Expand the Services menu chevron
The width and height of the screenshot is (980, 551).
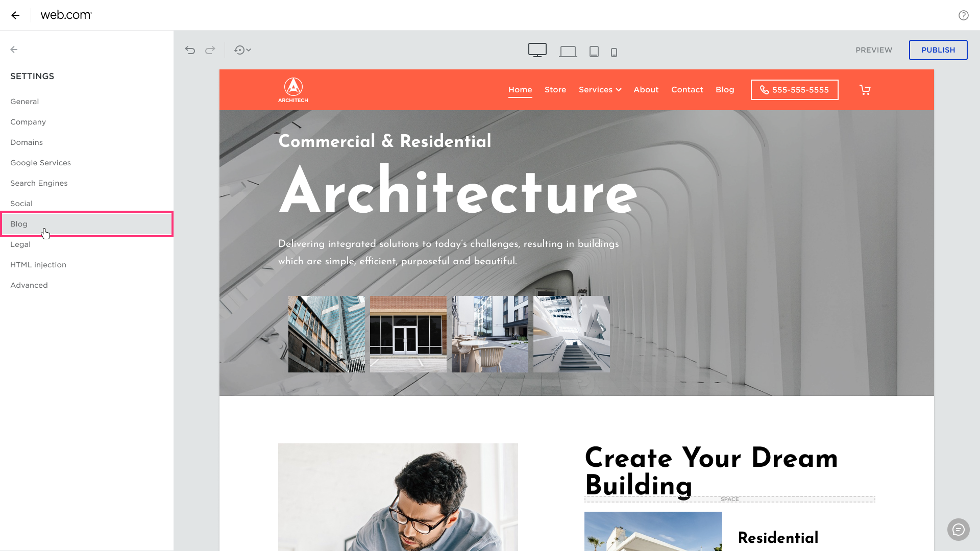pyautogui.click(x=619, y=90)
